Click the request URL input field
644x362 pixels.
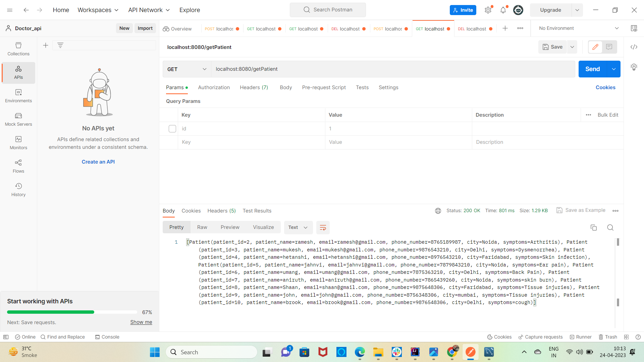click(x=392, y=69)
